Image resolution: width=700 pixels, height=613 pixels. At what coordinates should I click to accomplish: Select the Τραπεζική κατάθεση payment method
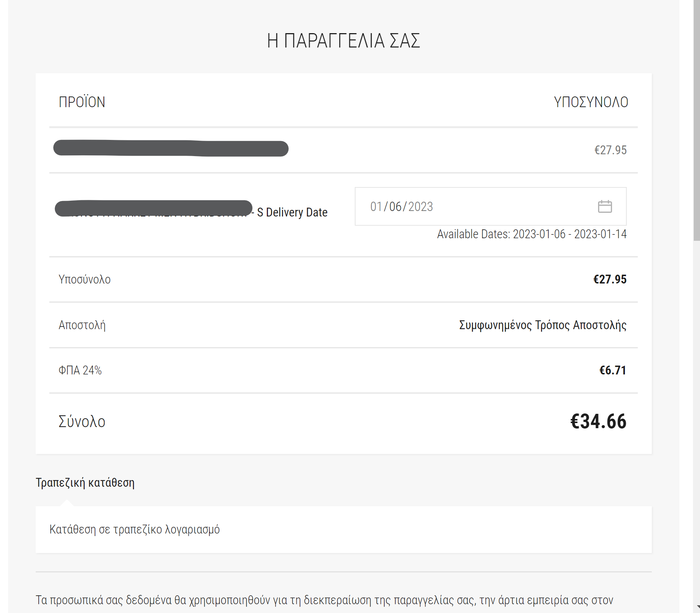coord(85,483)
